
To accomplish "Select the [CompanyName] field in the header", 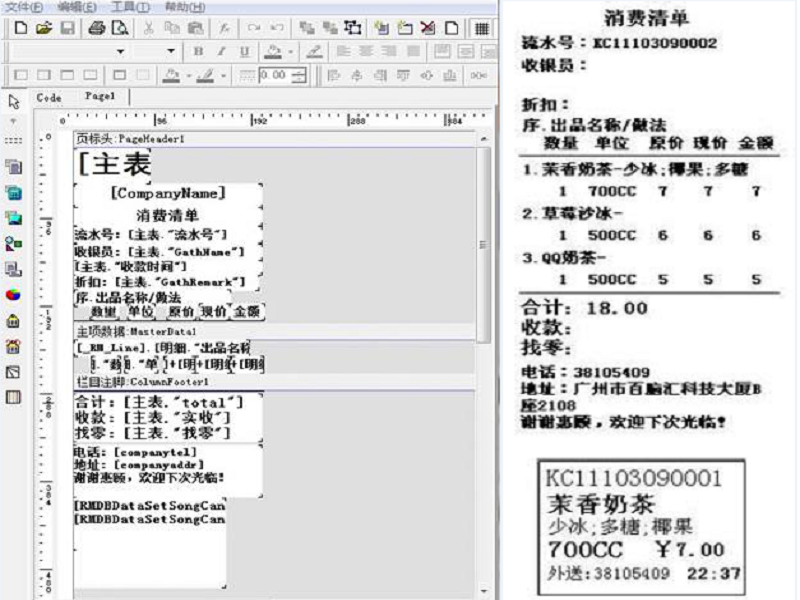I will pyautogui.click(x=167, y=193).
